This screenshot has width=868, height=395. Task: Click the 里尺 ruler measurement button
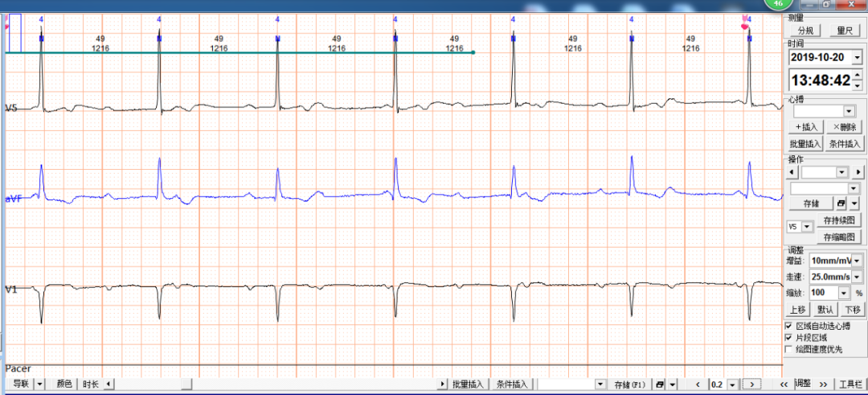845,31
